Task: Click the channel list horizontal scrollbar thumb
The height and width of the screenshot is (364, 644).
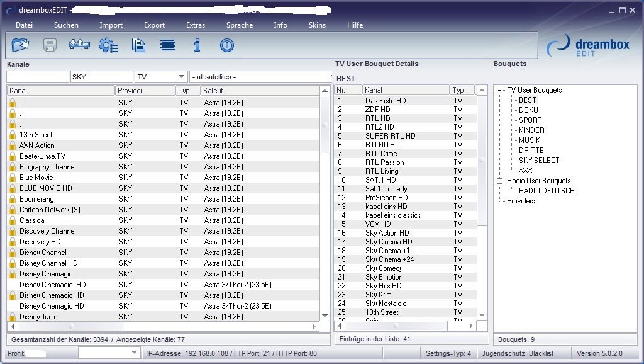Action: [72, 326]
